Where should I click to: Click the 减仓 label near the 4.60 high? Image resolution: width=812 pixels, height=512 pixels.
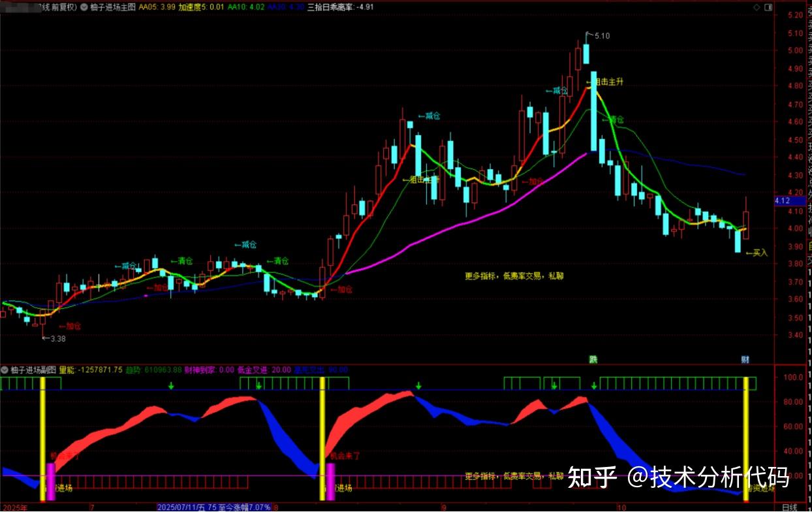pos(429,116)
